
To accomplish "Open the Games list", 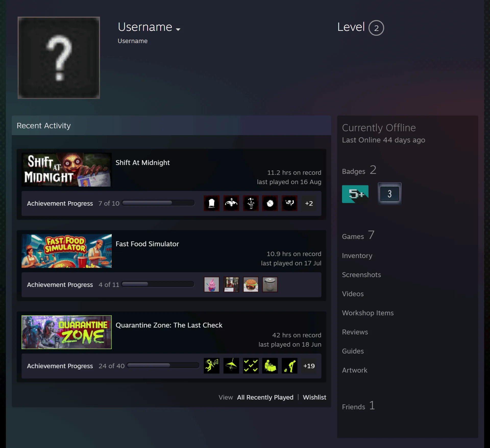I will 358,235.
